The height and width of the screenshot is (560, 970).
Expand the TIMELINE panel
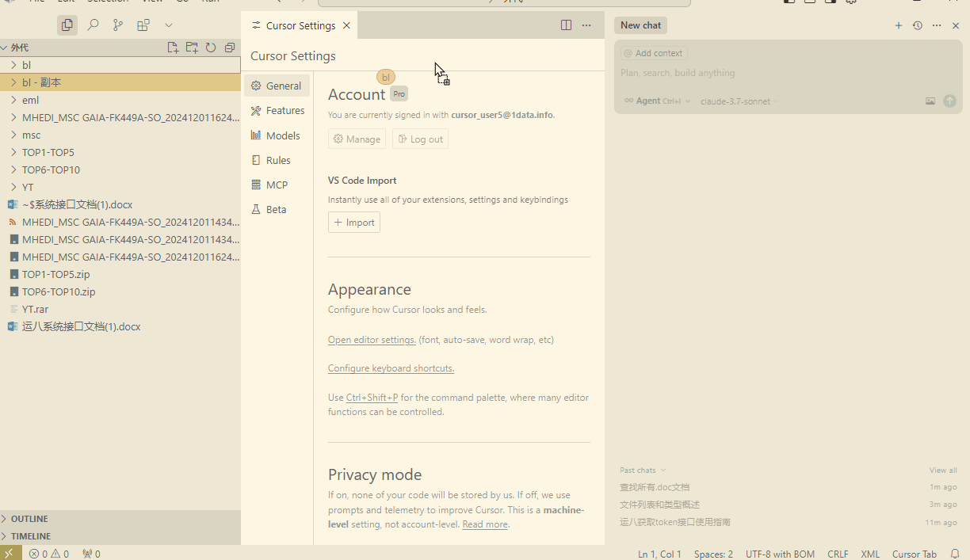click(x=120, y=536)
